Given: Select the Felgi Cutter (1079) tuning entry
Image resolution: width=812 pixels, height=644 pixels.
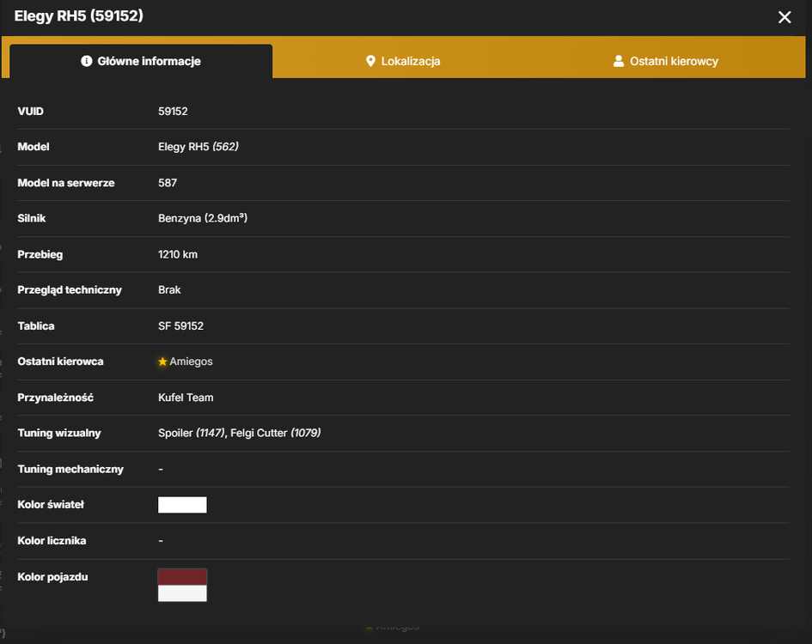Looking at the screenshot, I should 276,433.
